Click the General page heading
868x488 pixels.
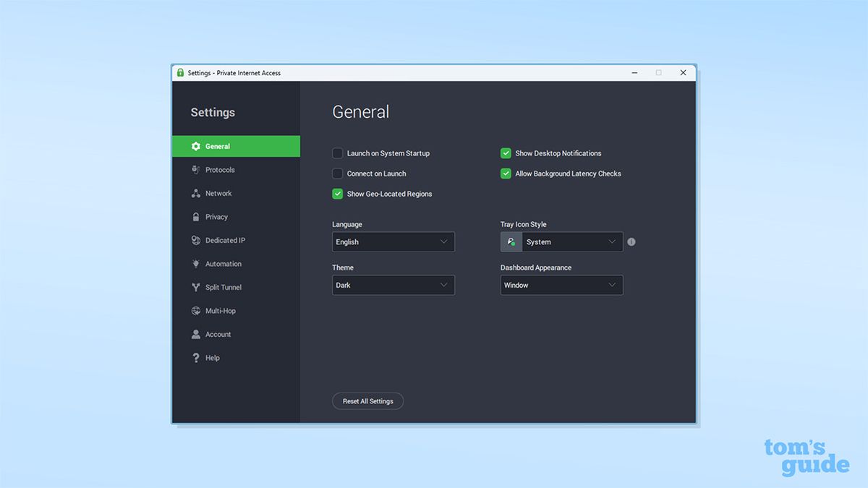click(x=361, y=112)
